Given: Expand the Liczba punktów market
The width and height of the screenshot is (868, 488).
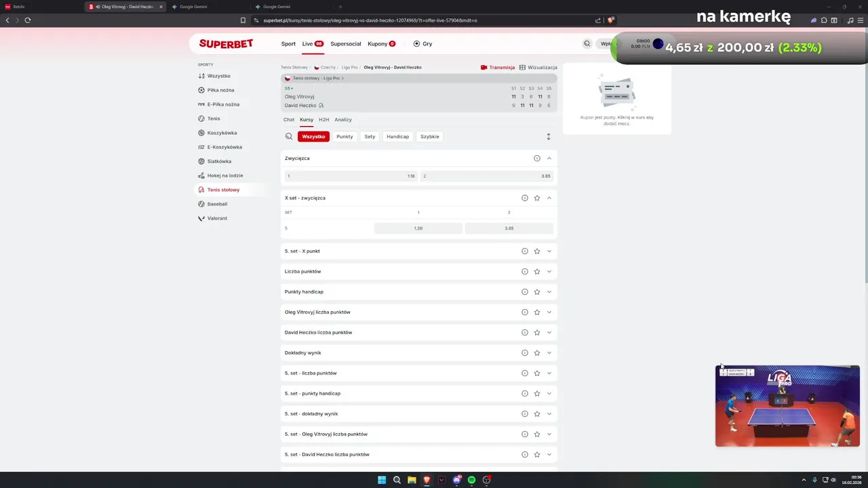Looking at the screenshot, I should coord(549,272).
